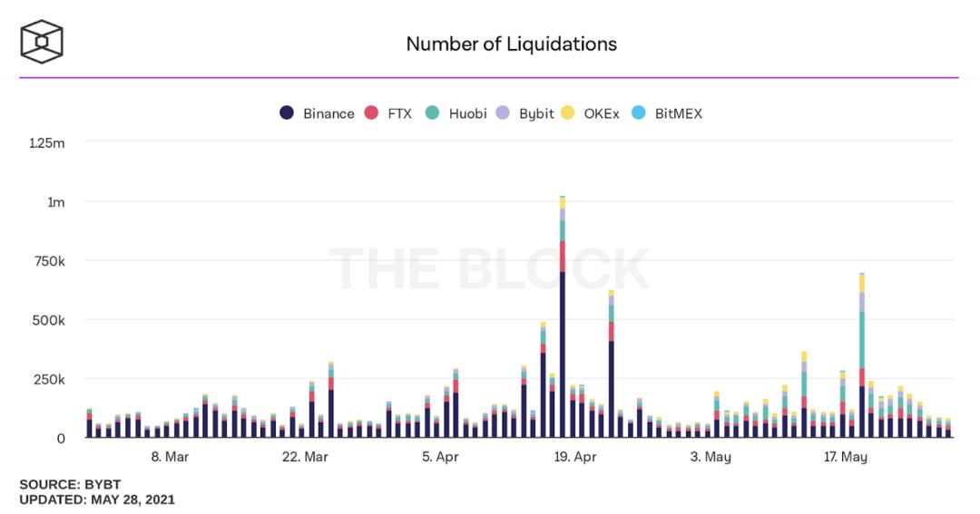
Task: Click the 8. Mar axis label
Action: [x=170, y=457]
